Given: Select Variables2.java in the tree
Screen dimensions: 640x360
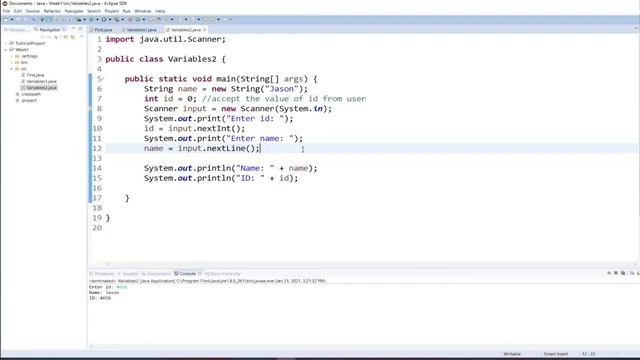Looking at the screenshot, I should pos(42,88).
